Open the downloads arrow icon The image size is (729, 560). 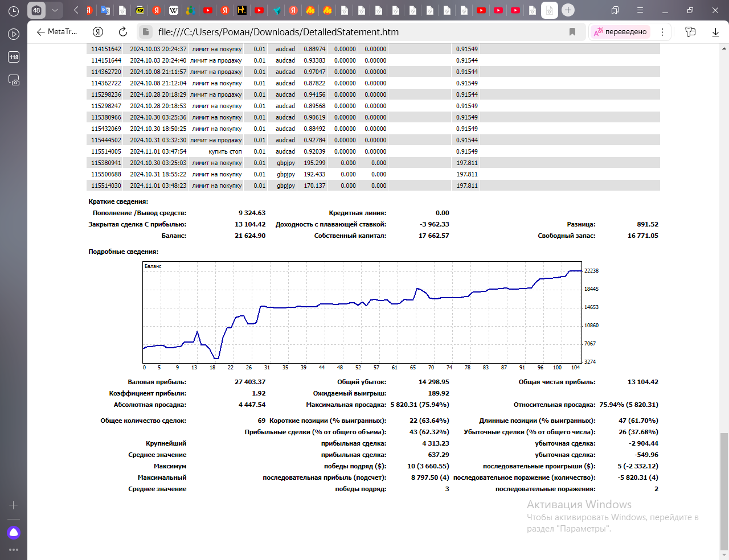pyautogui.click(x=715, y=32)
